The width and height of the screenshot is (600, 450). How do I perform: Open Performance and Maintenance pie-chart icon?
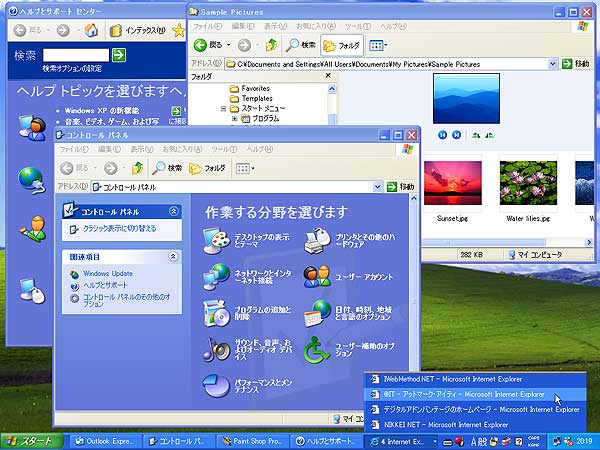[x=217, y=386]
